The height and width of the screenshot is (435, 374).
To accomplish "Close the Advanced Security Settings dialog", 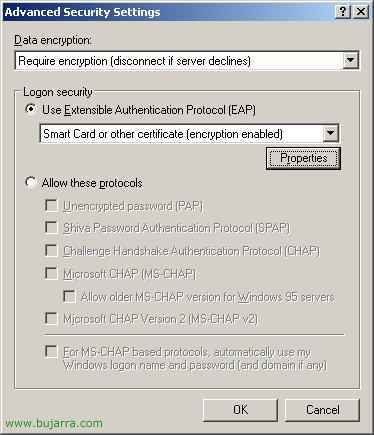I will point(361,12).
